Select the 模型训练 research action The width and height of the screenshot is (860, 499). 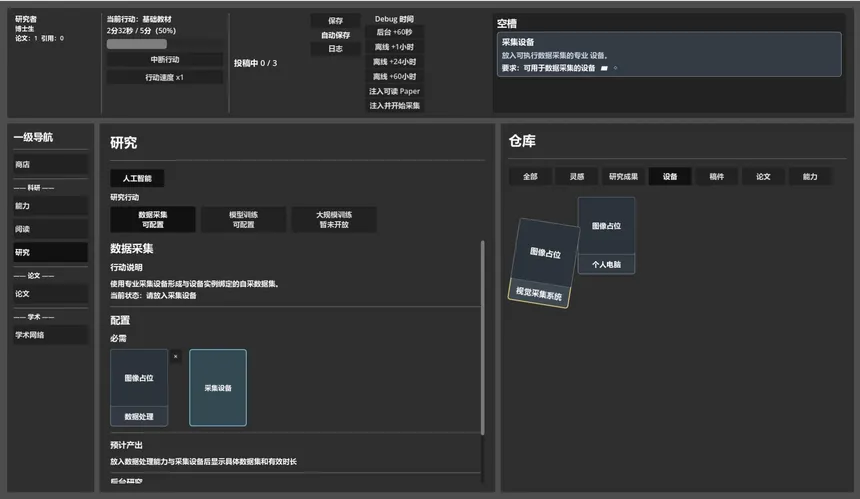(x=244, y=219)
